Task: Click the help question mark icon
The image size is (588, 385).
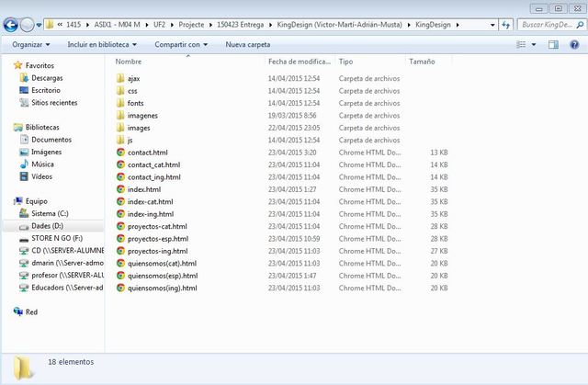Action: (x=574, y=45)
